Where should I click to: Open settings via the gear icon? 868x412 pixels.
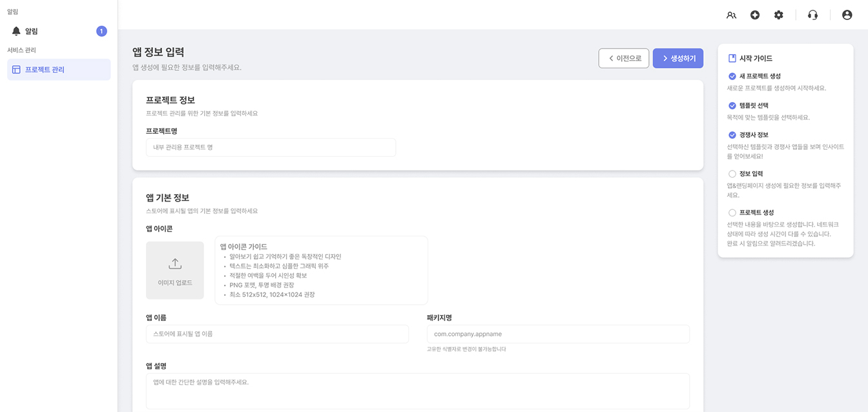(779, 14)
